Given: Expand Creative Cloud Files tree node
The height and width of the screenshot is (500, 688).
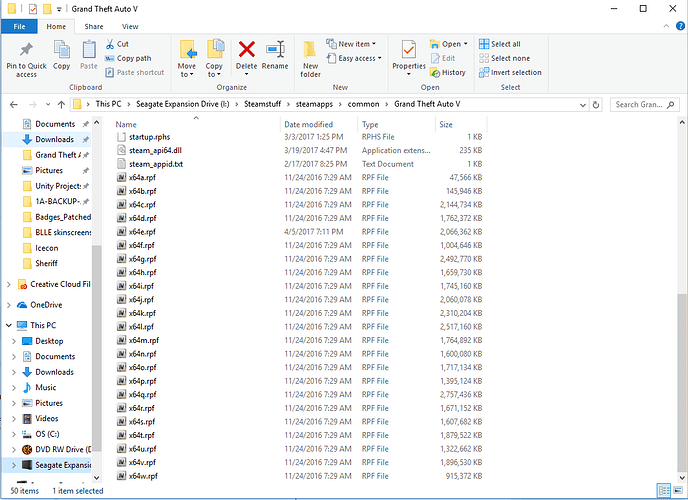Looking at the screenshot, I should pos(9,284).
